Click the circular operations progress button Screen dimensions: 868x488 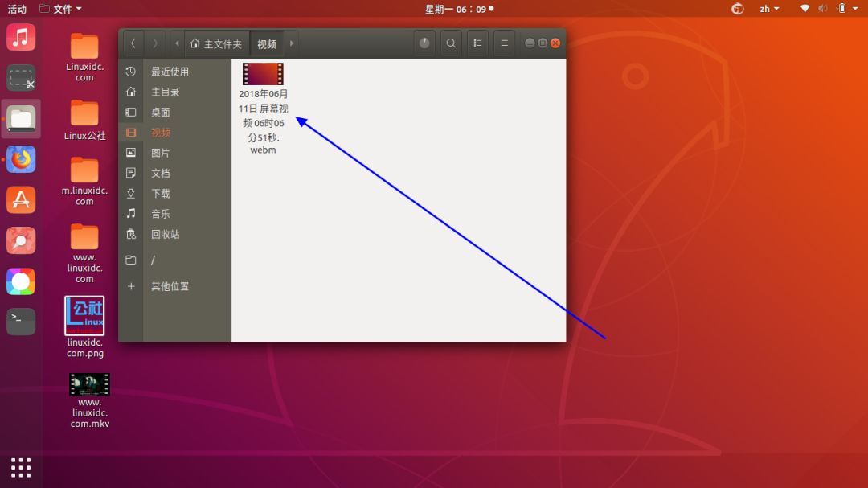point(424,43)
